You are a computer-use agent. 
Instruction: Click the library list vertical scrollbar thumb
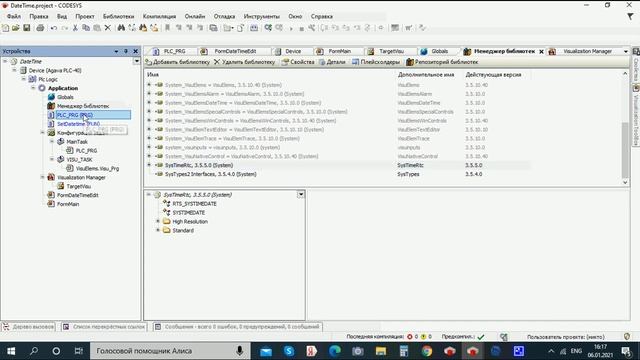(x=625, y=149)
